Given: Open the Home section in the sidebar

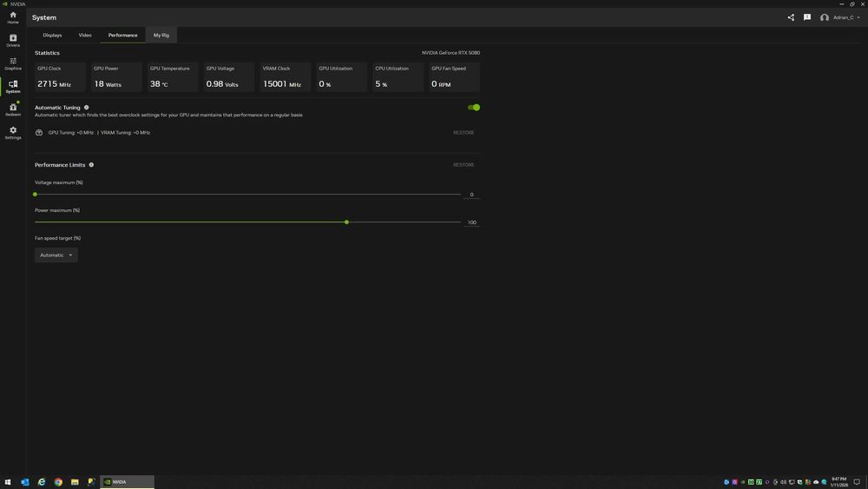Looking at the screenshot, I should point(13,17).
